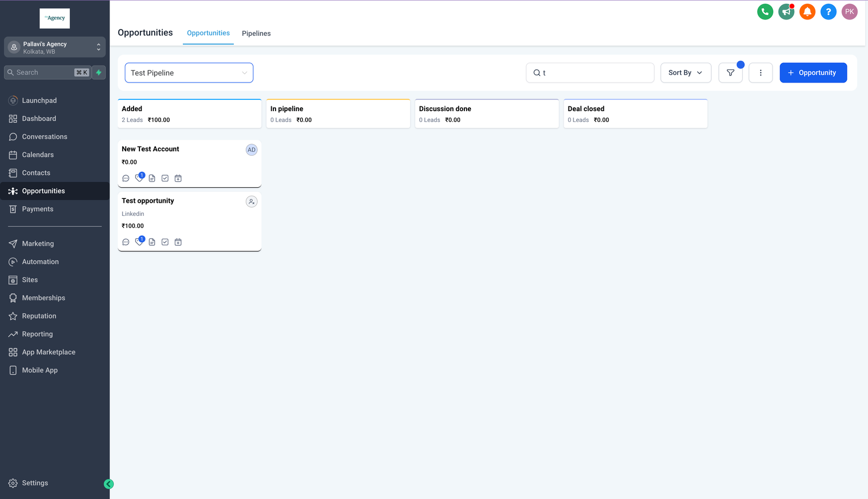Collapse the sidebar with green arrow toggle
868x499 pixels.
[108, 484]
